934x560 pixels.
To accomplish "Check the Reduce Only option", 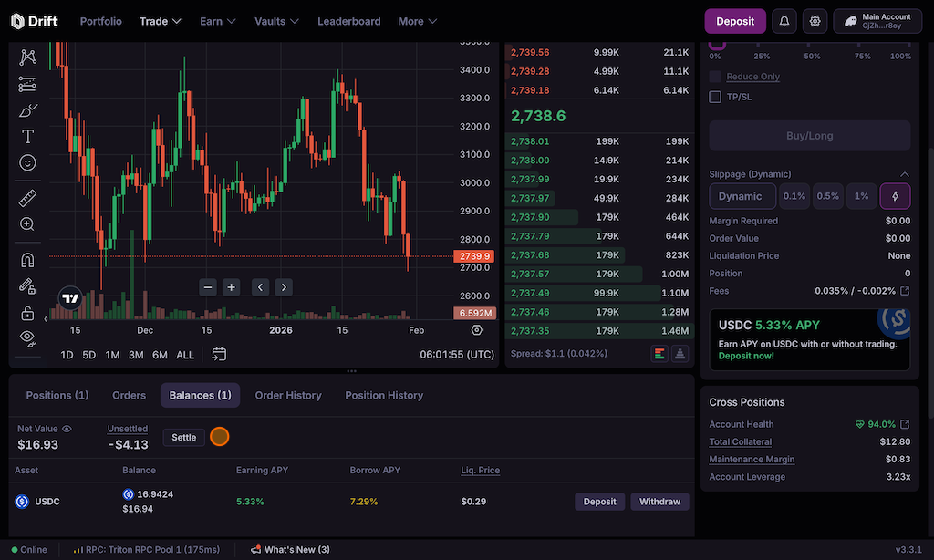I will click(x=716, y=77).
